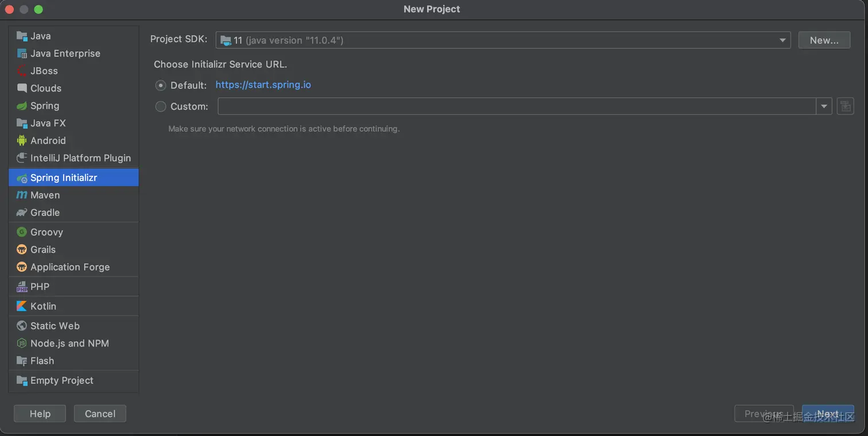
Task: Click the Clouds speech-bubble icon
Action: pos(22,88)
